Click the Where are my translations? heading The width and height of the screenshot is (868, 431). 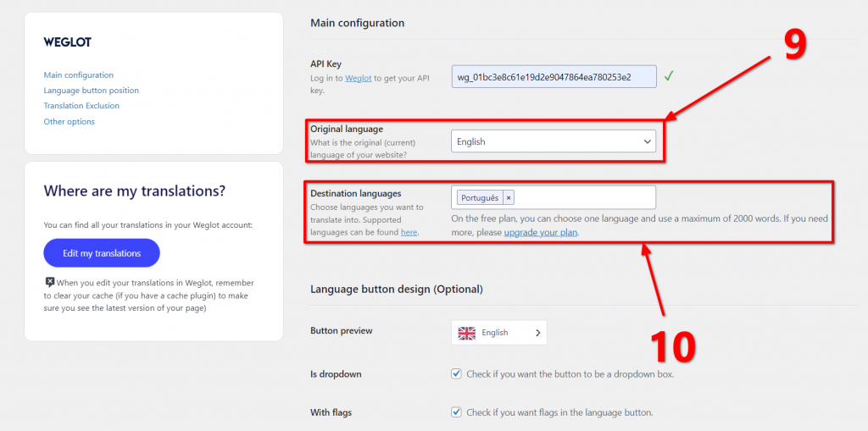[135, 191]
